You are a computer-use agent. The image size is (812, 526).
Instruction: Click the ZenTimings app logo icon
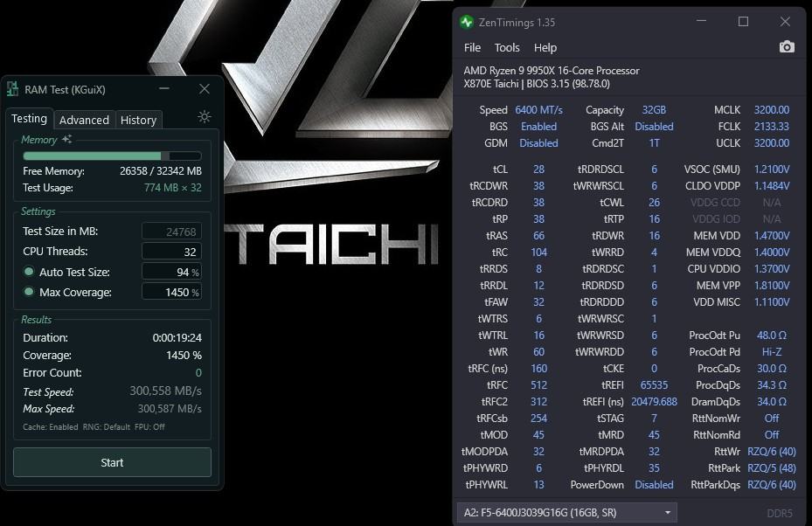pos(467,22)
